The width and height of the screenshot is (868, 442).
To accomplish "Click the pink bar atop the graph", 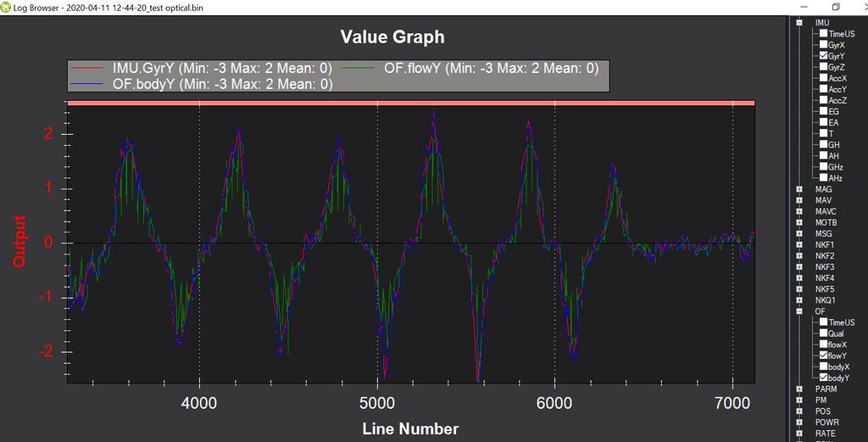I will tap(410, 104).
